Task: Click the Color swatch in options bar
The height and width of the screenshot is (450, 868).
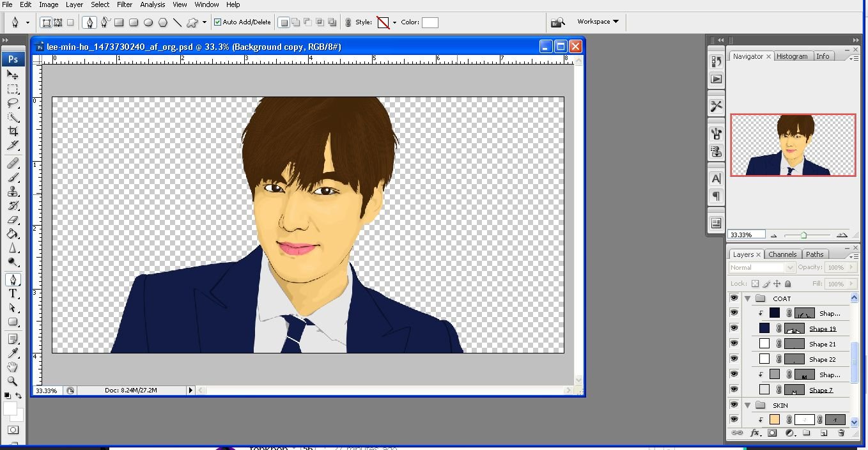Action: [x=430, y=22]
